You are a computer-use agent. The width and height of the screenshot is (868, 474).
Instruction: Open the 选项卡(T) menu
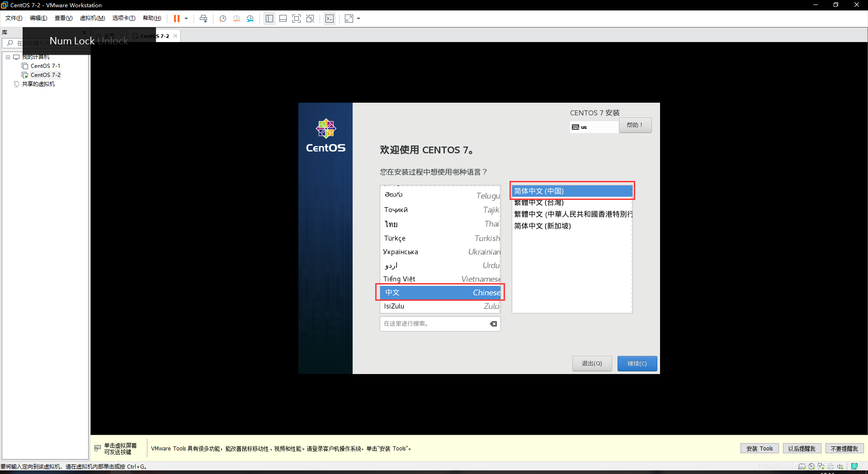[124, 18]
